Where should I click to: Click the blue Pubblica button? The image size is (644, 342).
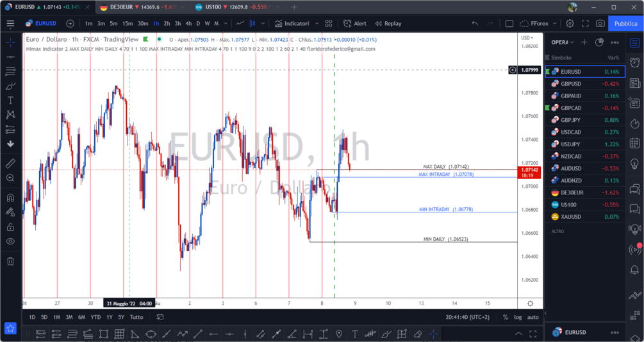(625, 24)
